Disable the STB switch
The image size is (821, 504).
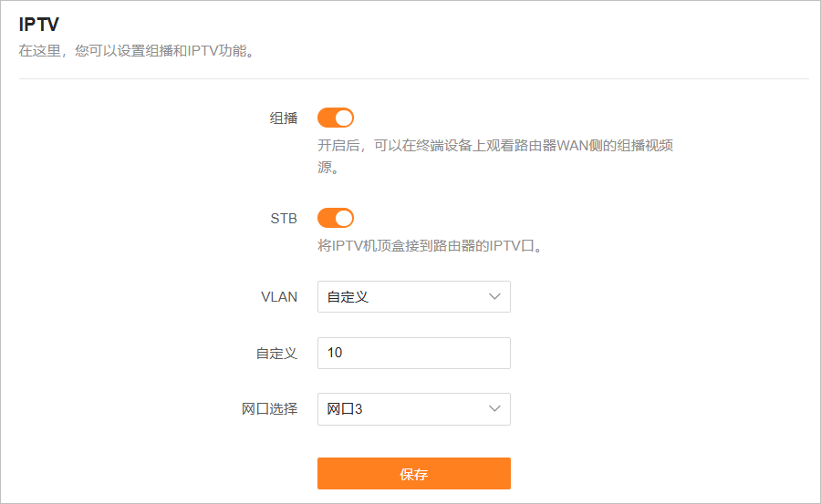[x=335, y=218]
